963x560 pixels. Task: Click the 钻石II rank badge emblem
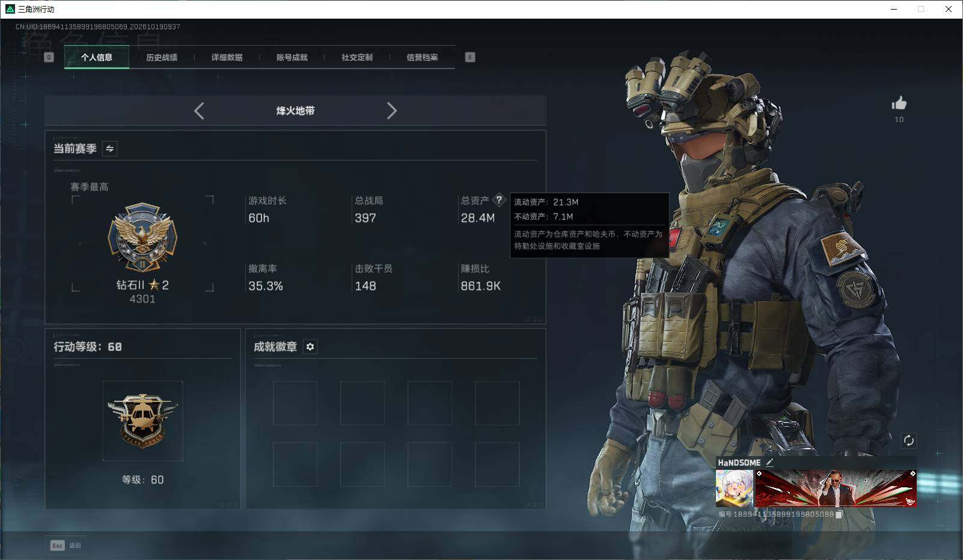[142, 237]
